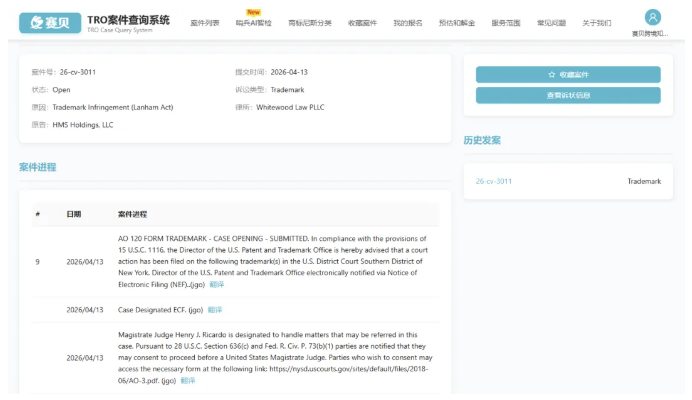Translate the AO 120 form entry
692x400 pixels.
coord(217,284)
